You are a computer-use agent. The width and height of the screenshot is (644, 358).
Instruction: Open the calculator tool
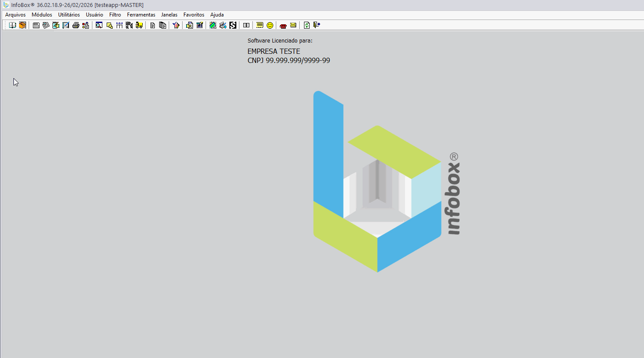(x=36, y=25)
